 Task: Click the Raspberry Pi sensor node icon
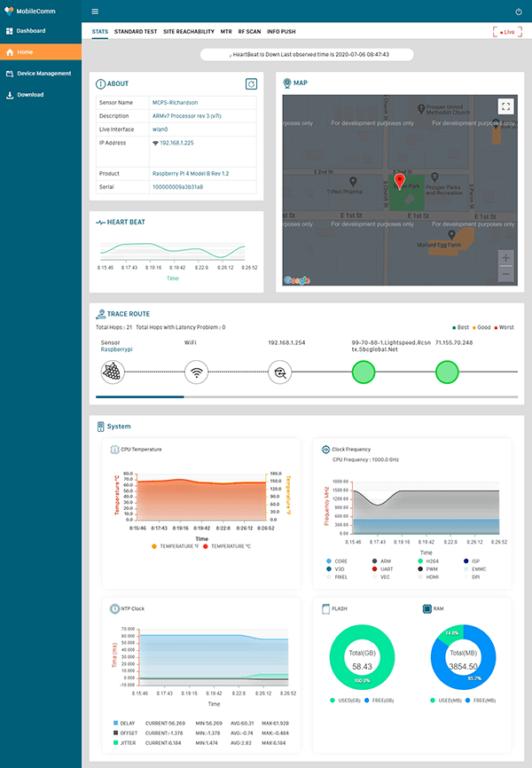point(113,373)
